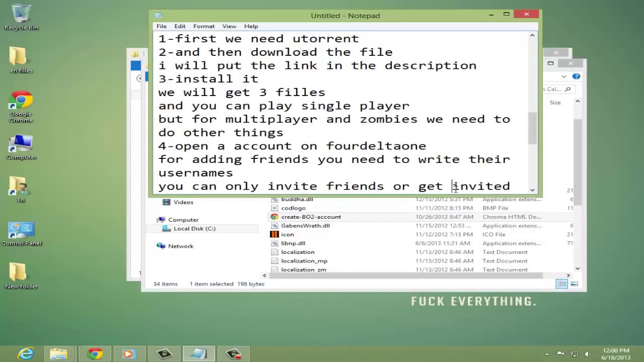Switch Explorer to large icons view
The height and width of the screenshot is (362, 644).
point(574,284)
